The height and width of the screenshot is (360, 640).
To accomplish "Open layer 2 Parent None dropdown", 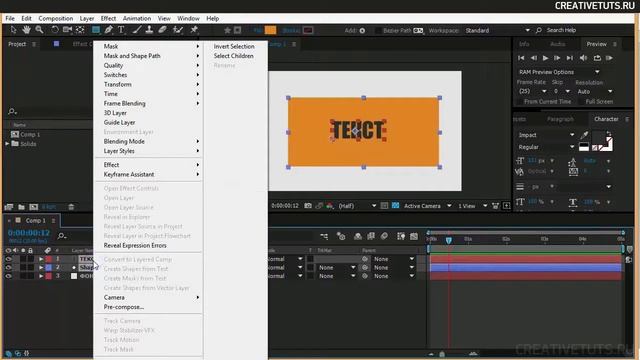I will pos(393,267).
